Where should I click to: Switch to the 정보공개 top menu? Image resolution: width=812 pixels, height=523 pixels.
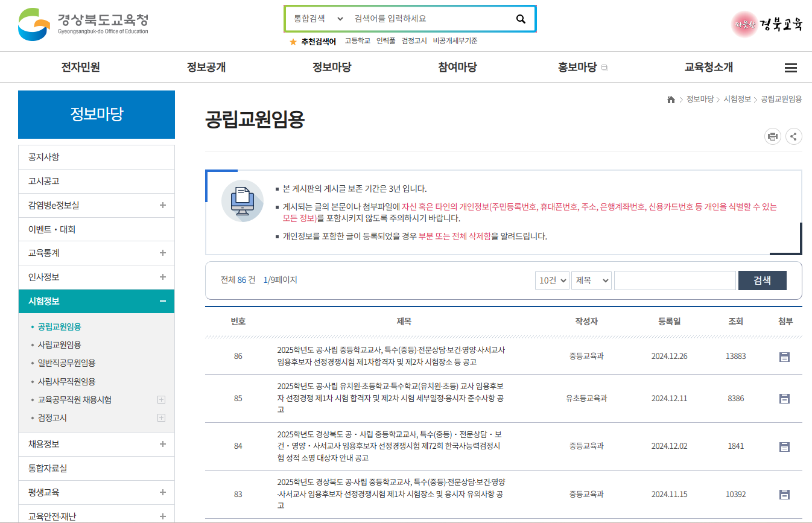click(208, 67)
